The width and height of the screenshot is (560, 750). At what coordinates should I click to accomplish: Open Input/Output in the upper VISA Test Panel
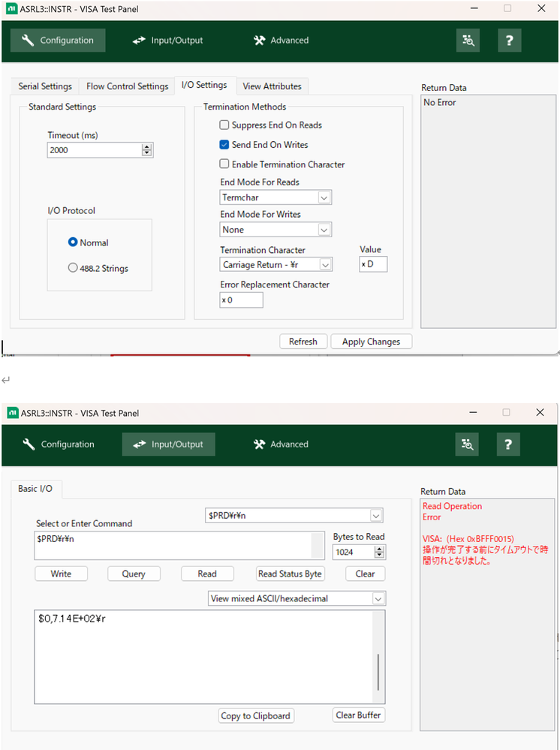point(168,41)
